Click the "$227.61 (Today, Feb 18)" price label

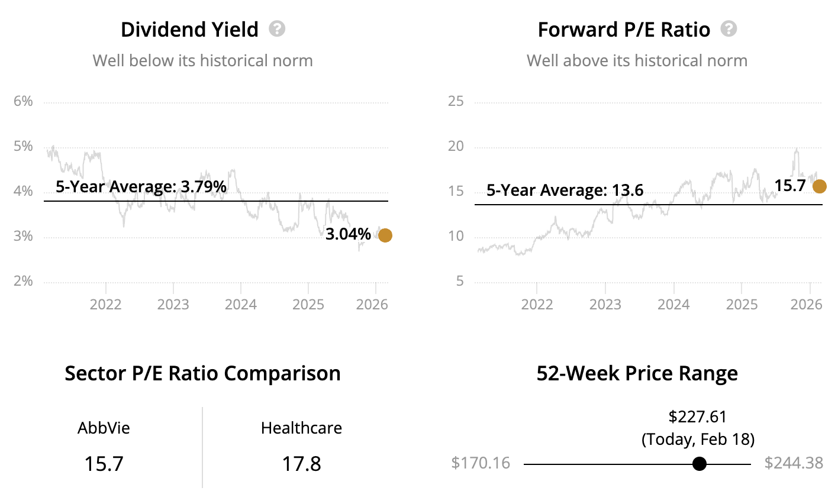(698, 428)
